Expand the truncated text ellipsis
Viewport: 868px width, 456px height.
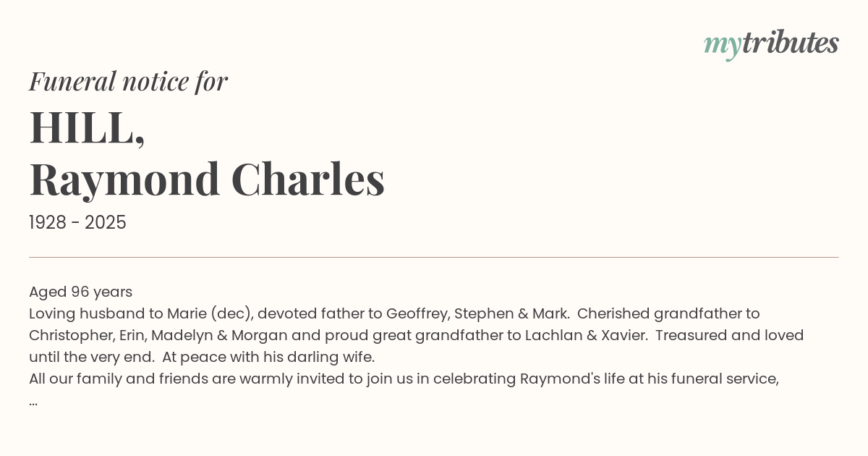(33, 402)
